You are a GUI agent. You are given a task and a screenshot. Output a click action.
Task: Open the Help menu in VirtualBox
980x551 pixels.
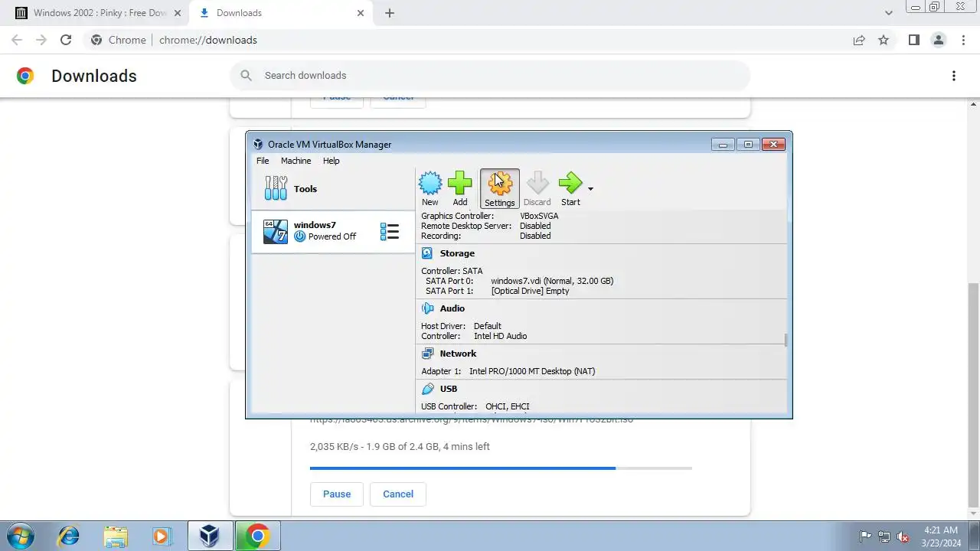point(331,161)
